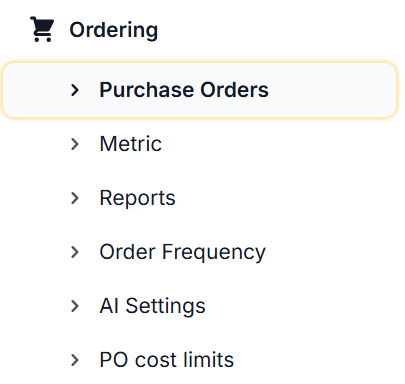Click the AI Settings arrow icon
The image size is (405, 384).
pyautogui.click(x=75, y=306)
